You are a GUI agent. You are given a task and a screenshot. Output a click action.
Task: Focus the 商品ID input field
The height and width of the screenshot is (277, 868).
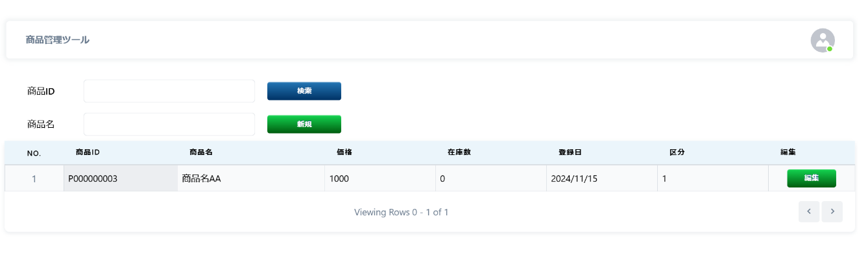(x=169, y=91)
